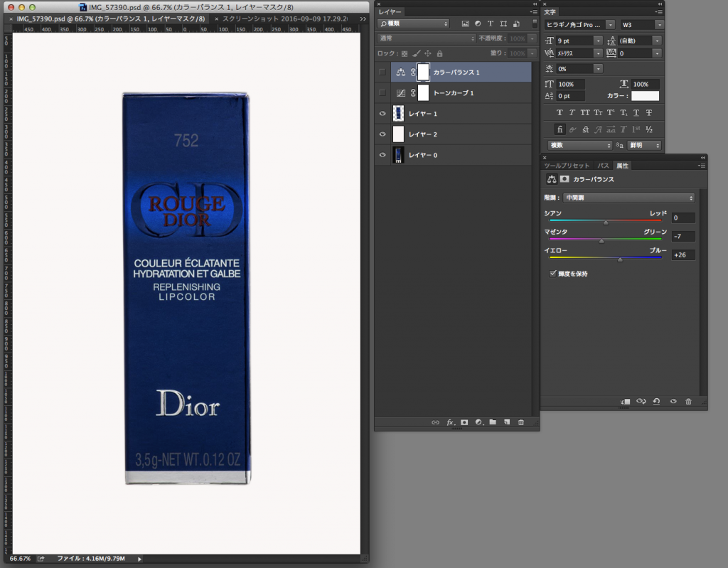Screen dimensions: 728x568
Task: Open the 通常 blend mode dropdown
Action: tap(427, 38)
